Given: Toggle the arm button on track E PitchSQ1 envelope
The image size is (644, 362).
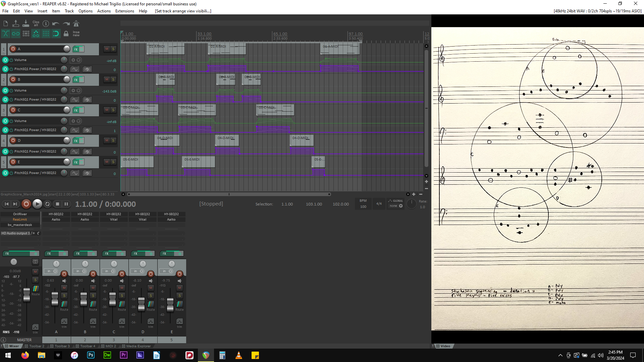Looking at the screenshot, I should point(5,173).
